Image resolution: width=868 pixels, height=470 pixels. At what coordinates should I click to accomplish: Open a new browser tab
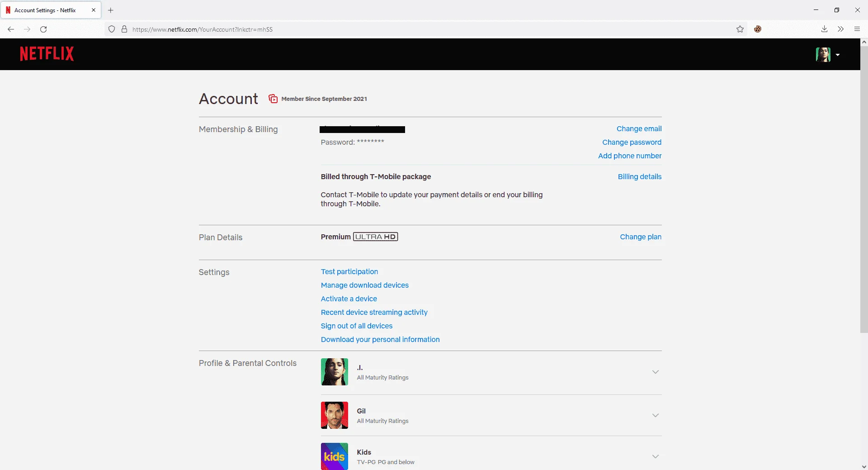tap(111, 10)
